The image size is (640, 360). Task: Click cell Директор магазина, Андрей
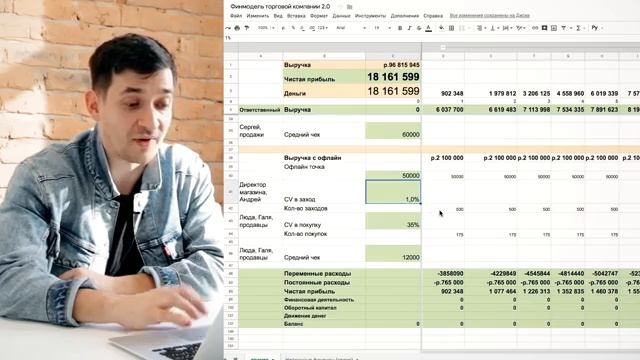260,192
